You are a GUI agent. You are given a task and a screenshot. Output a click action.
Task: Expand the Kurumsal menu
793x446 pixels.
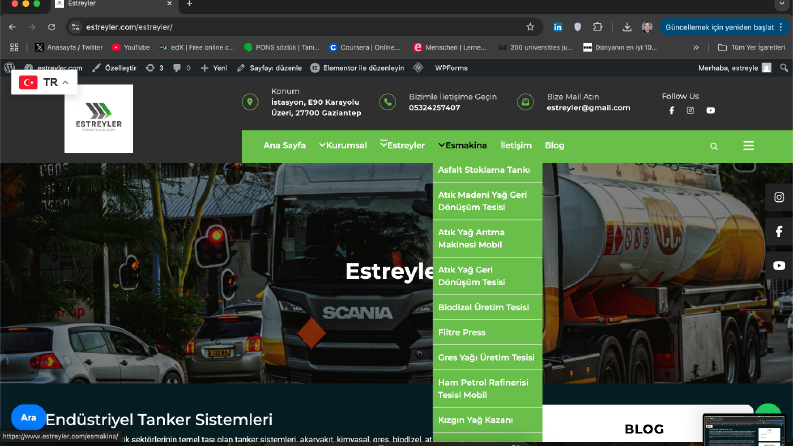click(x=343, y=145)
